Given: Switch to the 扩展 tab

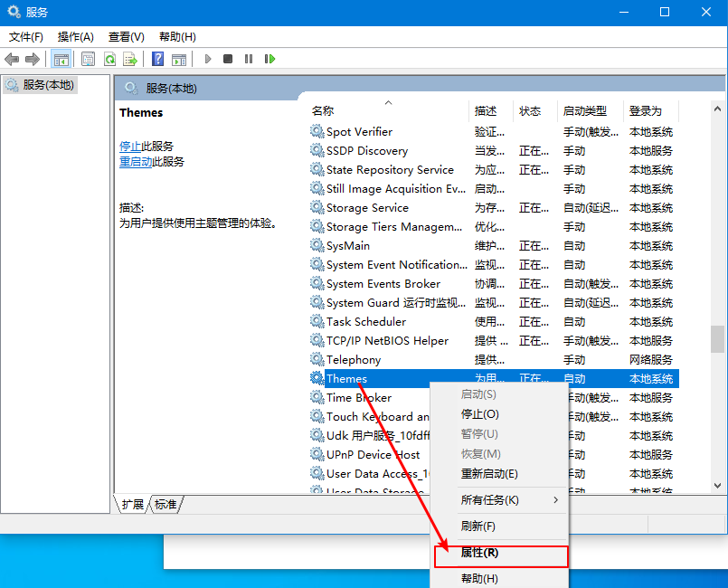Looking at the screenshot, I should pos(133,505).
